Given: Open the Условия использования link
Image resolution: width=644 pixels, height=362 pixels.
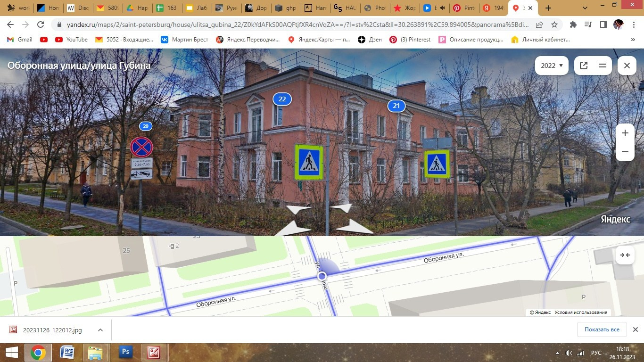Looking at the screenshot, I should point(580,313).
